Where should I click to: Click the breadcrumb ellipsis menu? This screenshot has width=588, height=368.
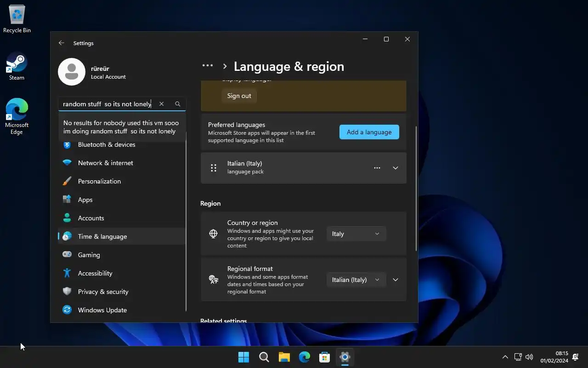[x=208, y=66]
